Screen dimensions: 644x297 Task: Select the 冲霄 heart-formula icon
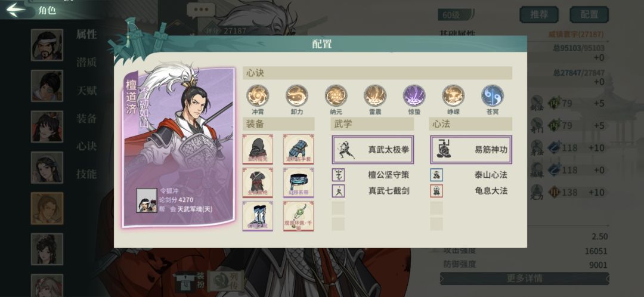258,95
